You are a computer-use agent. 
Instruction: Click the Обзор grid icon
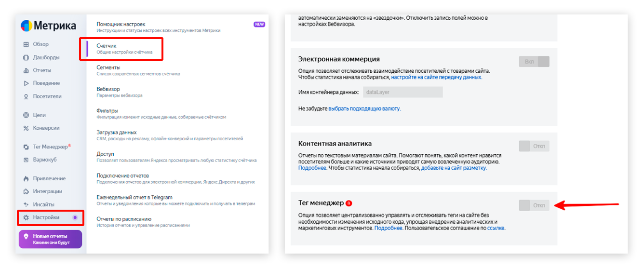[26, 44]
